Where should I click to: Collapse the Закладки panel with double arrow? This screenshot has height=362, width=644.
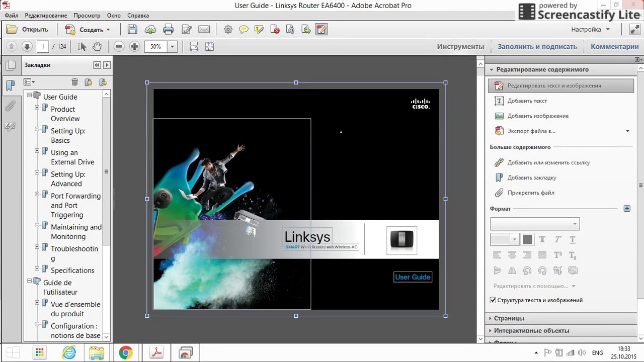tap(97, 65)
